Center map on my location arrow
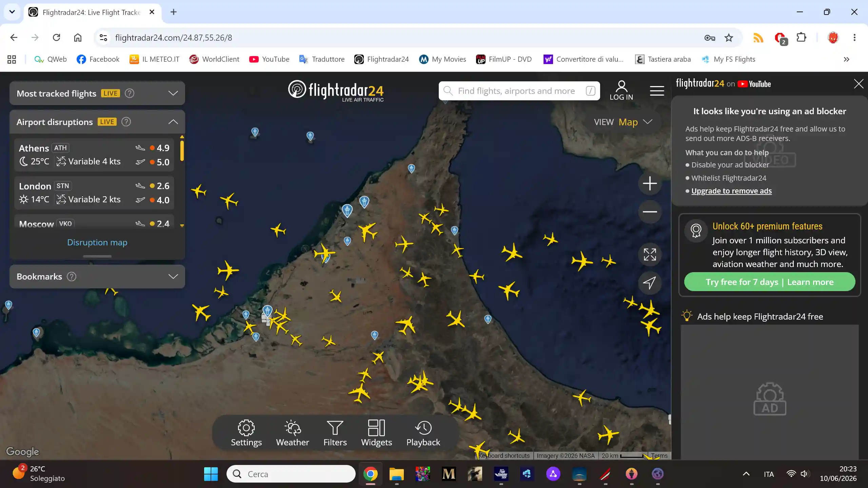 coord(650,283)
